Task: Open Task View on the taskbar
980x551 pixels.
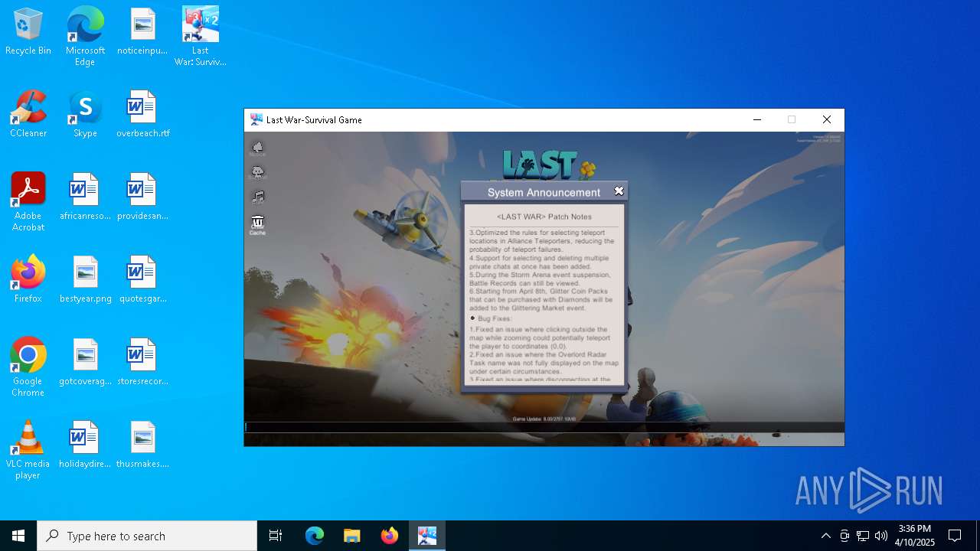Action: point(276,536)
